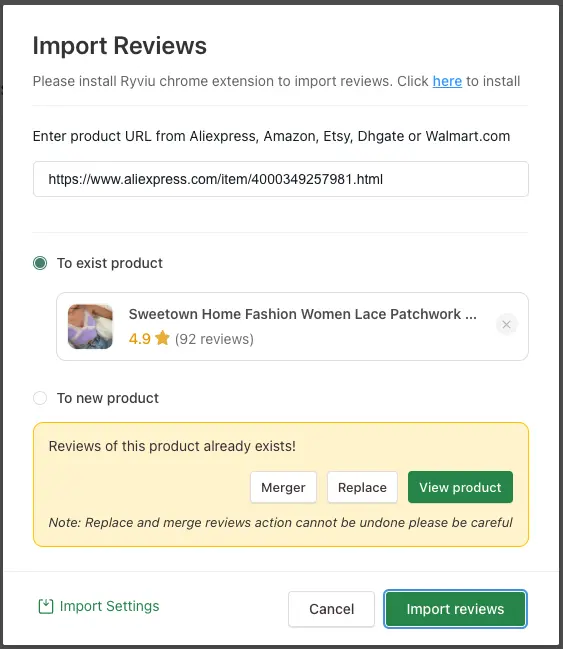This screenshot has height=649, width=563.
Task: Click the 4.9 rating score
Action: tap(140, 339)
